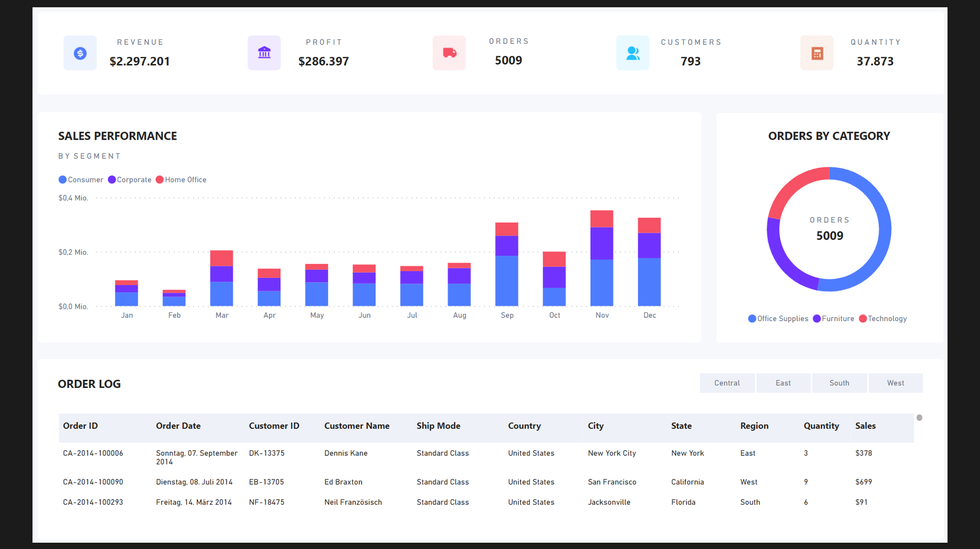Click the revenue dollar coin icon
The width and height of the screenshot is (980, 549).
click(x=80, y=53)
